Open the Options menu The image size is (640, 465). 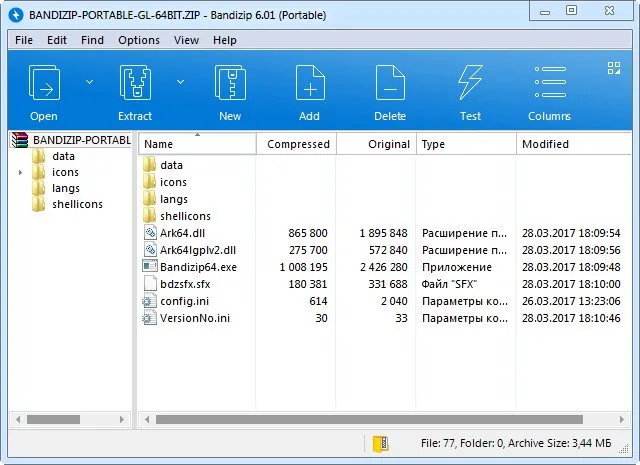tap(139, 40)
